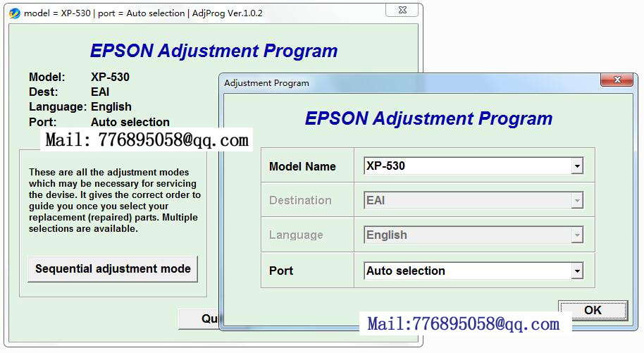Close the Adjustment Program dialog
This screenshot has height=353, width=644.
pos(617,80)
